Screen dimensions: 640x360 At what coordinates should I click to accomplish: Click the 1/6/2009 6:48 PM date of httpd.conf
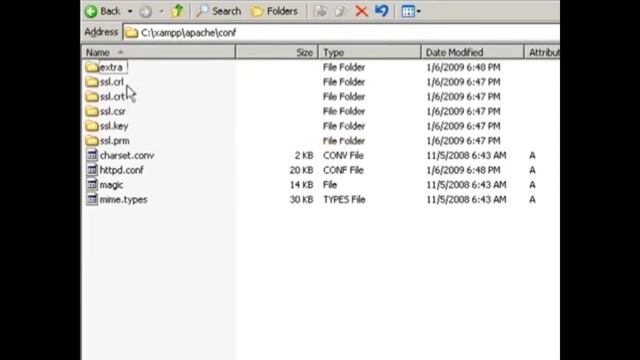pyautogui.click(x=463, y=170)
